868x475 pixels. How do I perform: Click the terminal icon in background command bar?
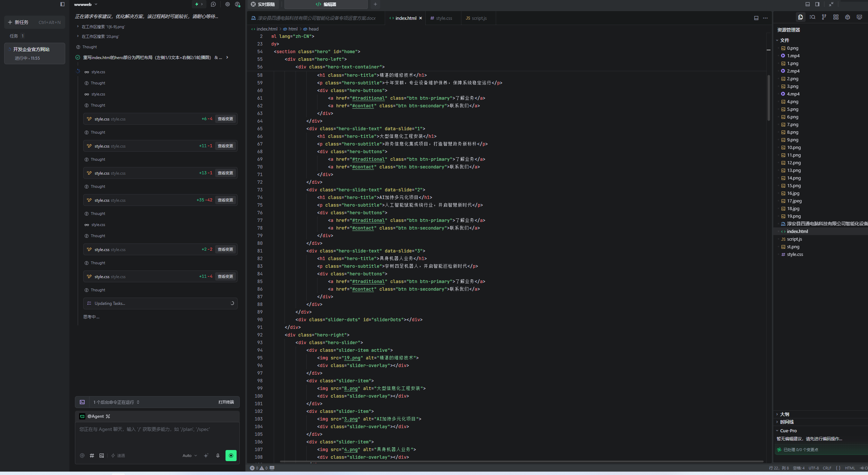point(82,402)
